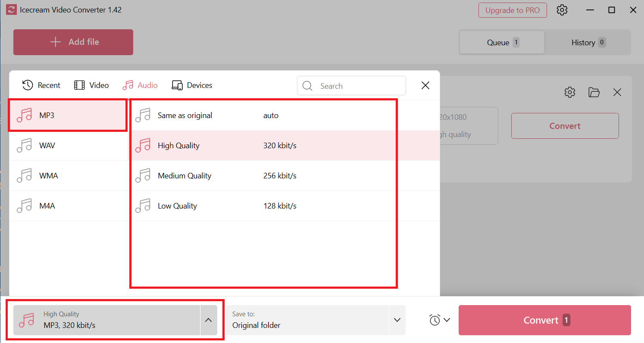The height and width of the screenshot is (343, 644).
Task: Collapse the format selection with the chevron
Action: coord(209,320)
